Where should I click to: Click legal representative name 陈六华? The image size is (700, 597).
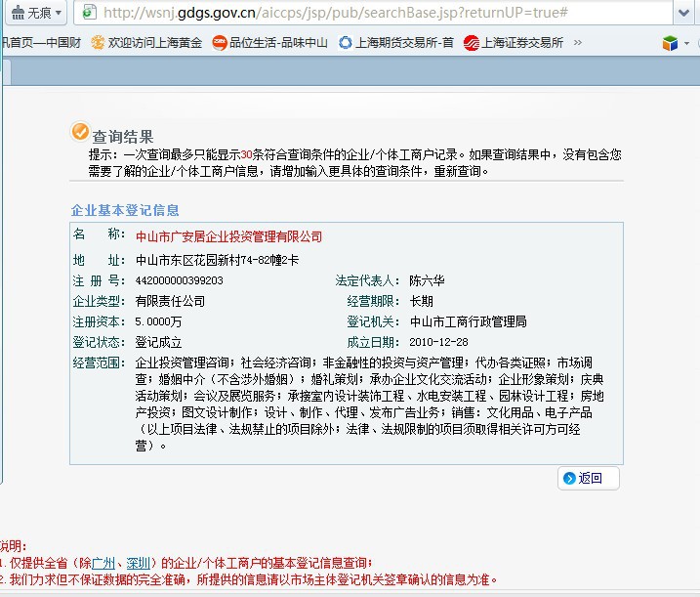[x=427, y=280]
